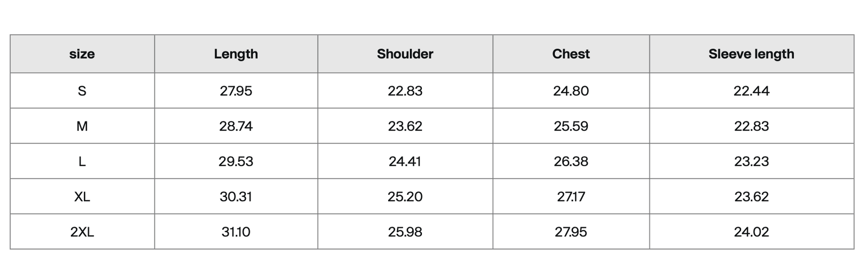This screenshot has width=868, height=256.
Task: Select the "Chest" column header
Action: click(x=571, y=54)
